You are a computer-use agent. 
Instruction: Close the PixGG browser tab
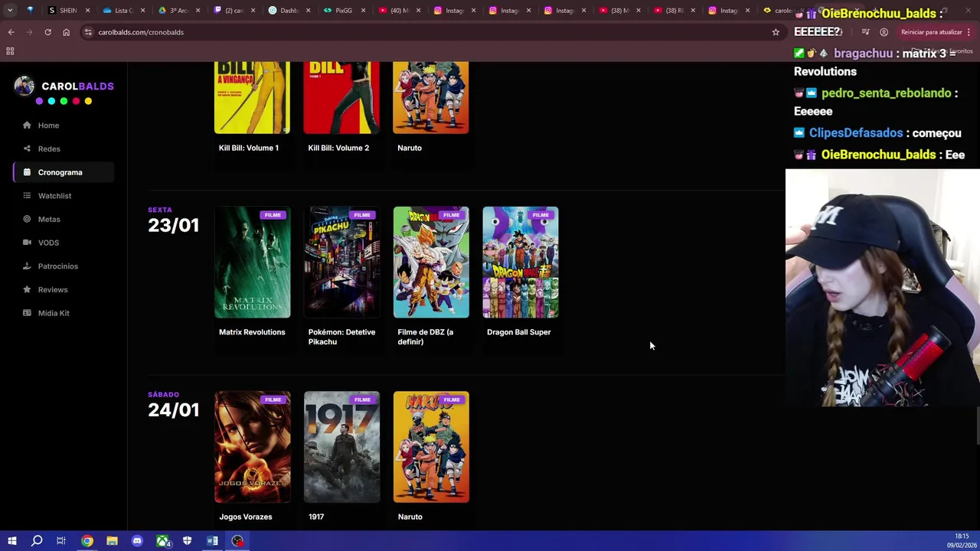[x=363, y=11]
